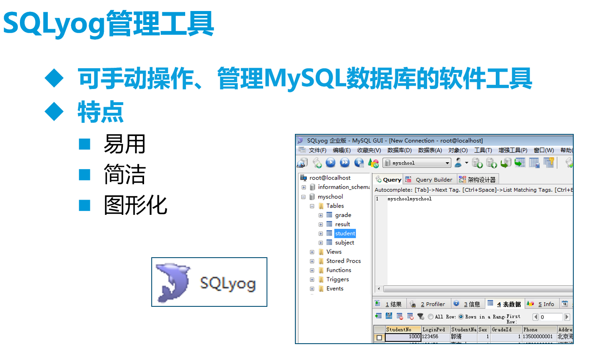Click the execute all queries double-arrow icon
This screenshot has width=589, height=364.
pyautogui.click(x=345, y=163)
